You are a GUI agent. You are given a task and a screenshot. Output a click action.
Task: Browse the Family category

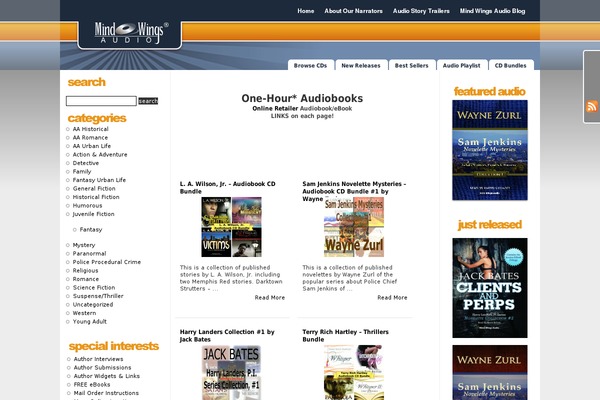pyautogui.click(x=82, y=171)
